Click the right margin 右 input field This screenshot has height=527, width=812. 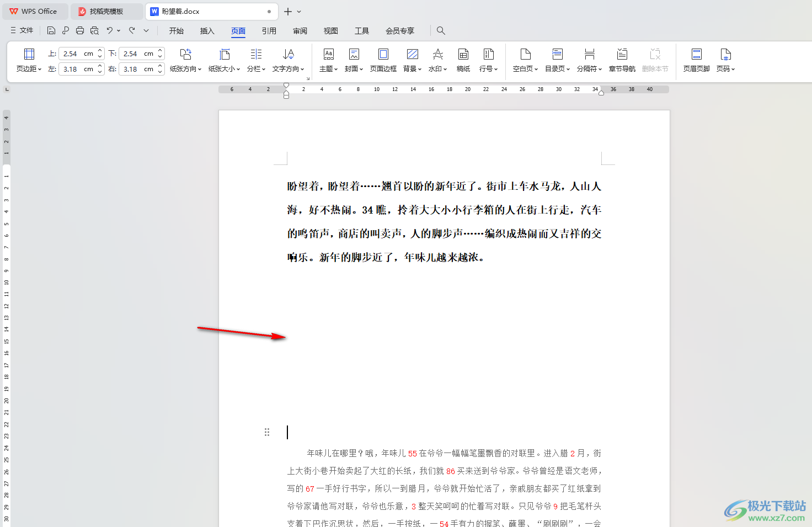[137, 69]
